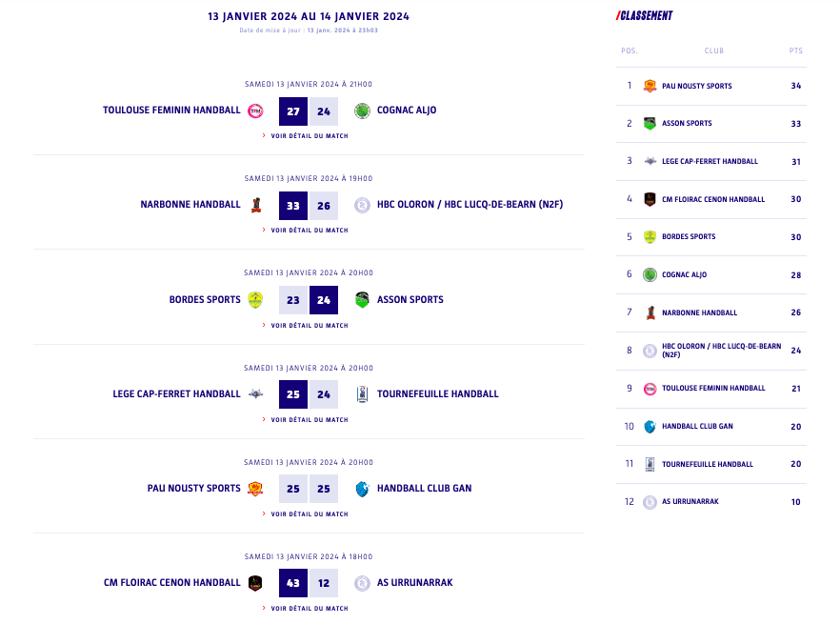Image resolution: width=840 pixels, height=624 pixels.
Task: Click Tournefeuille Handball logo in match row
Action: 362,393
